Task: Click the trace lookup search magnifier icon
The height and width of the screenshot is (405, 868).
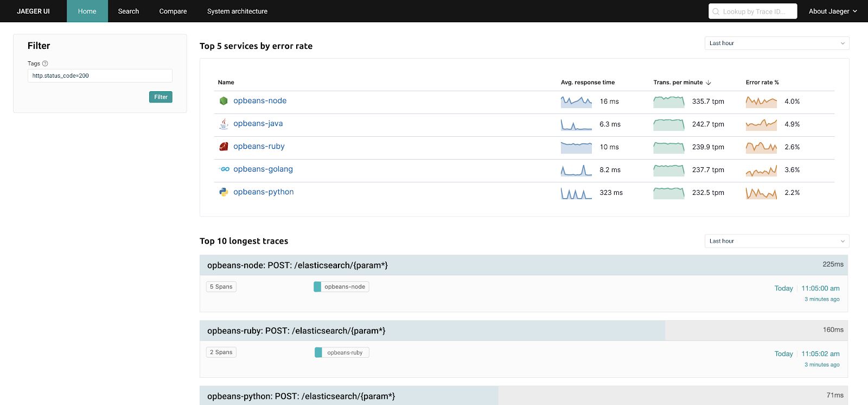Action: (x=716, y=11)
